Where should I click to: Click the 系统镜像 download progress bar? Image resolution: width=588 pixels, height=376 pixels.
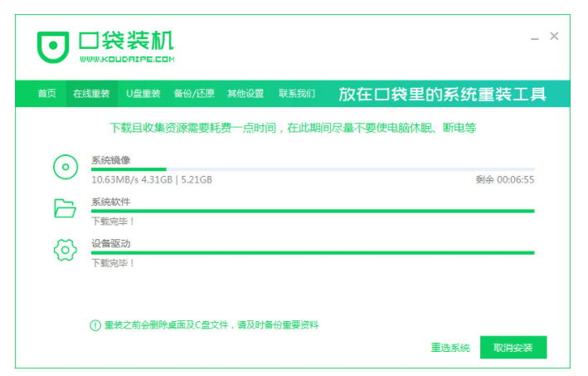pyautogui.click(x=313, y=169)
